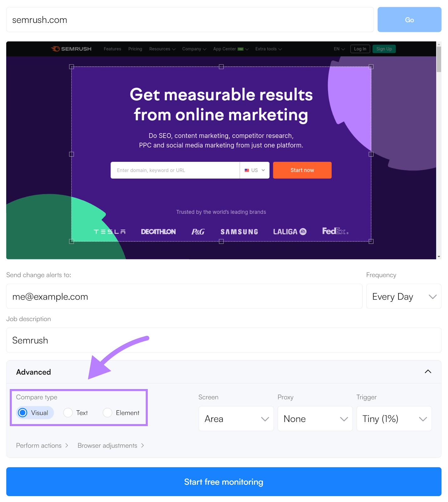Open the Every Day frequency dropdown
The image size is (448, 502).
(x=403, y=296)
